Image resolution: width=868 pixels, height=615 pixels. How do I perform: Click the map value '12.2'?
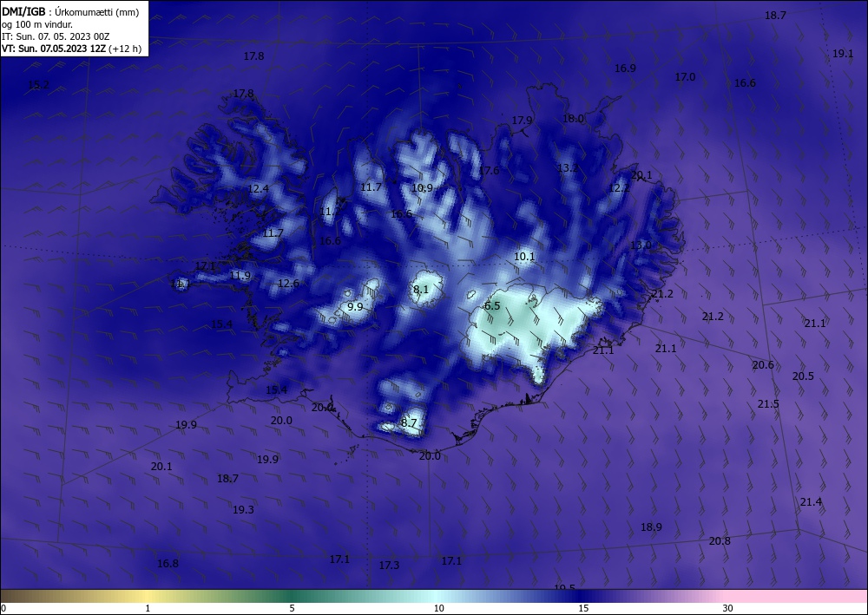click(619, 188)
